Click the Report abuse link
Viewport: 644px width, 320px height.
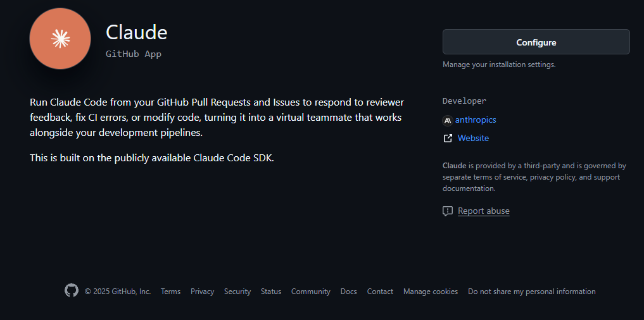point(483,211)
